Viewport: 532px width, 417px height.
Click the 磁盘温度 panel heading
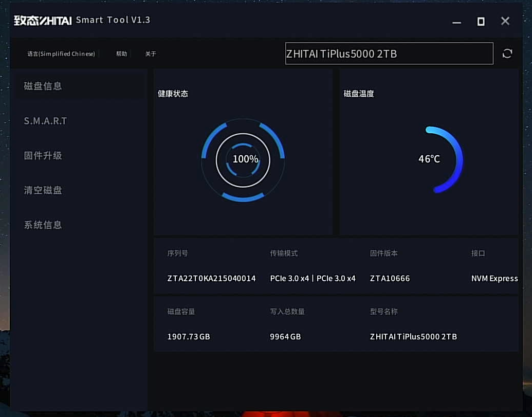[x=359, y=94]
